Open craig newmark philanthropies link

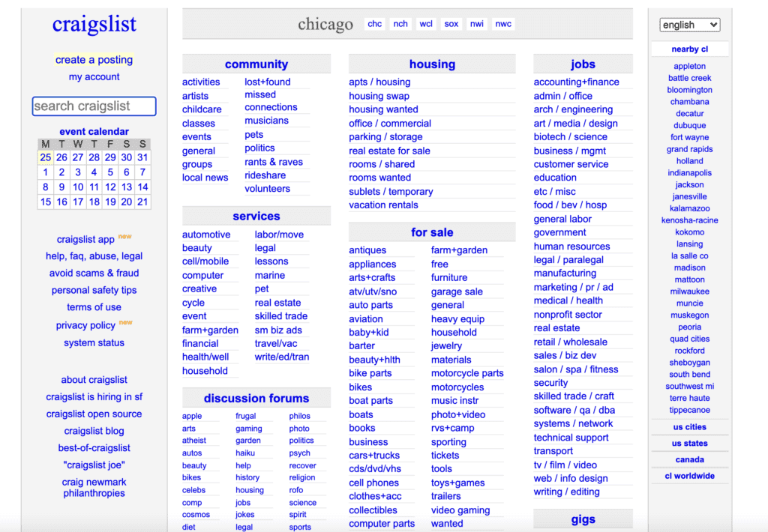coord(94,488)
